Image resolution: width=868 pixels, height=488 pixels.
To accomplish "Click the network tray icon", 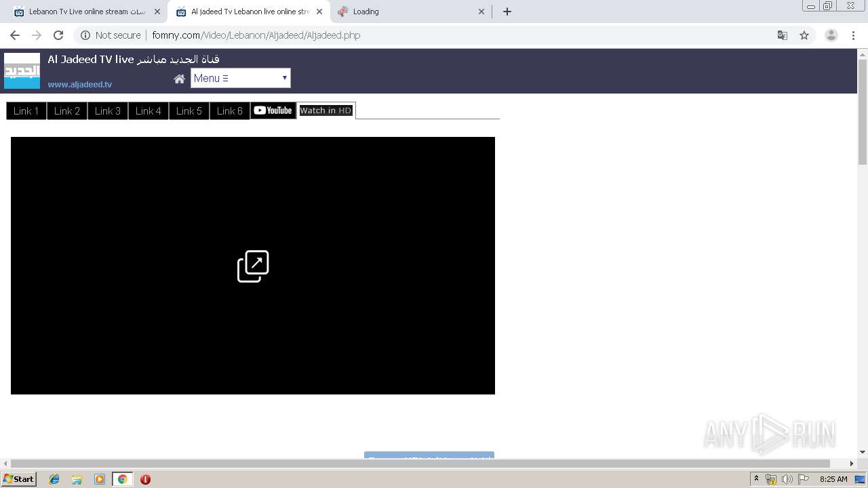I will coord(771,479).
